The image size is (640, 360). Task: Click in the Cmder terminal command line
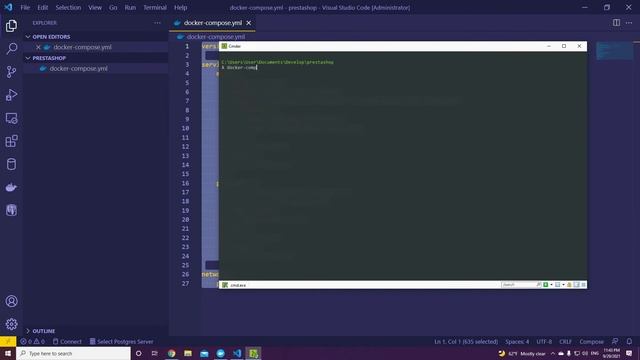(x=242, y=67)
